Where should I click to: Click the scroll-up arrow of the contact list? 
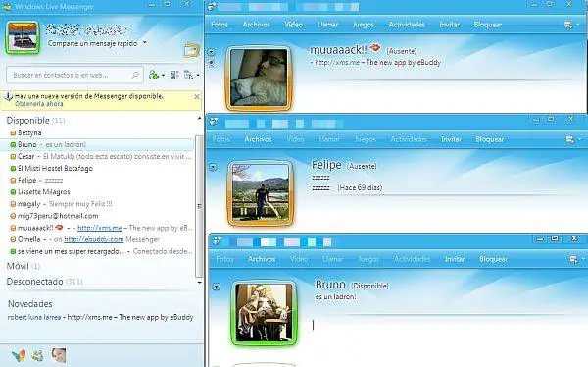pyautogui.click(x=200, y=119)
